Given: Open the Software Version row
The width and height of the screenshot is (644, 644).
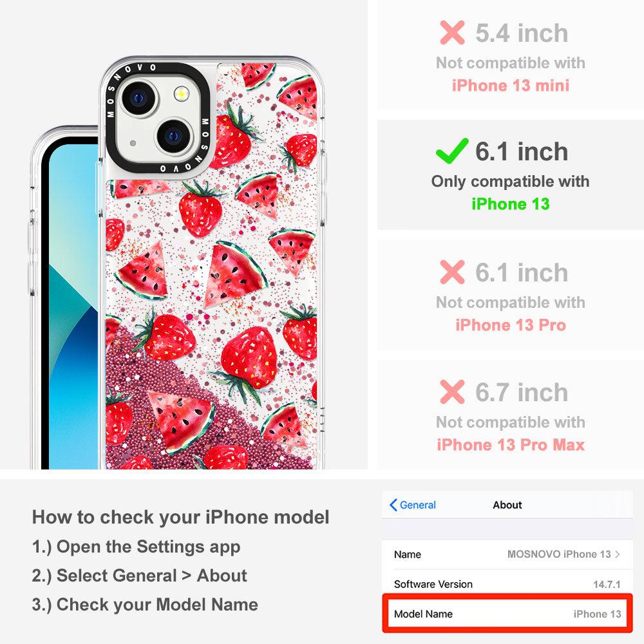Looking at the screenshot, I should coord(507,583).
